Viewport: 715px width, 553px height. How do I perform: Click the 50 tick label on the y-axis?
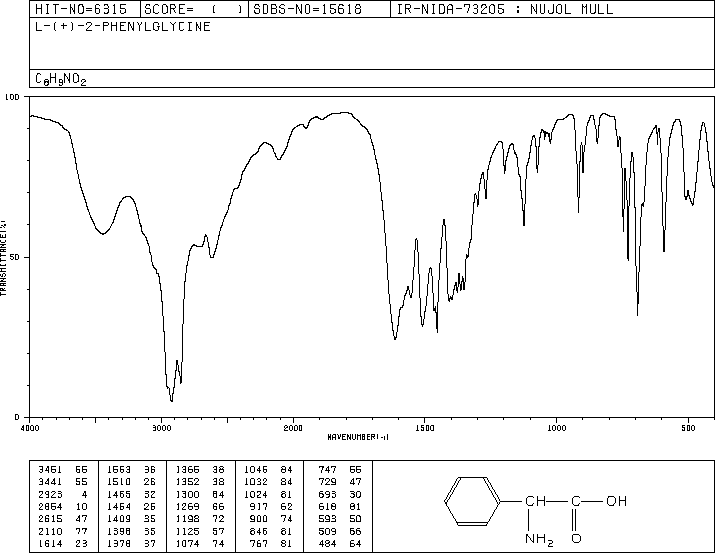(x=15, y=257)
